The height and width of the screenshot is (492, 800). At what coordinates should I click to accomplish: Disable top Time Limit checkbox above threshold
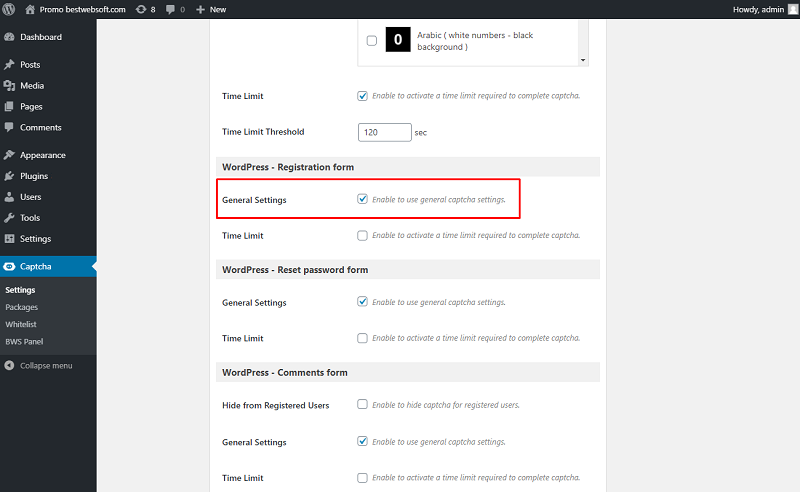(362, 95)
